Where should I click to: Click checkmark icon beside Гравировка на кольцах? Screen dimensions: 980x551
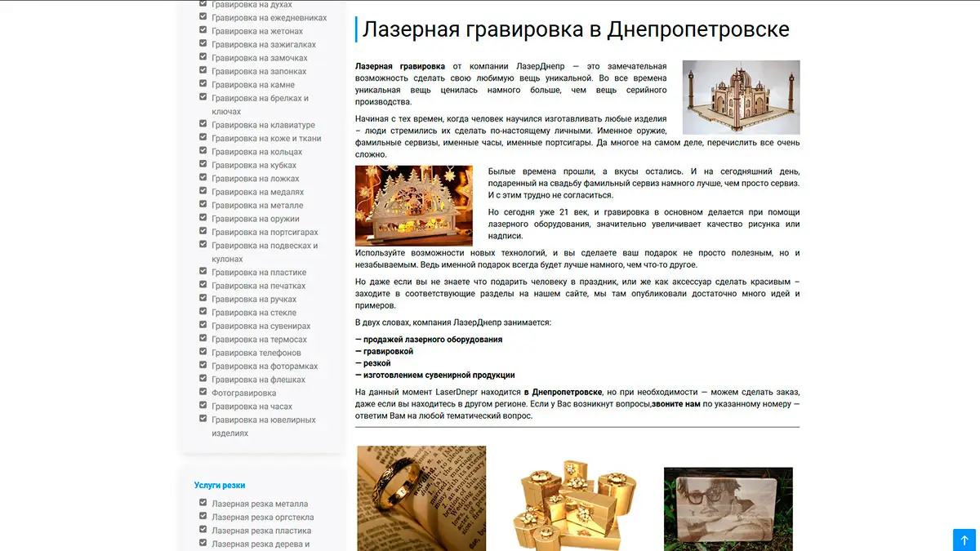[x=203, y=151]
